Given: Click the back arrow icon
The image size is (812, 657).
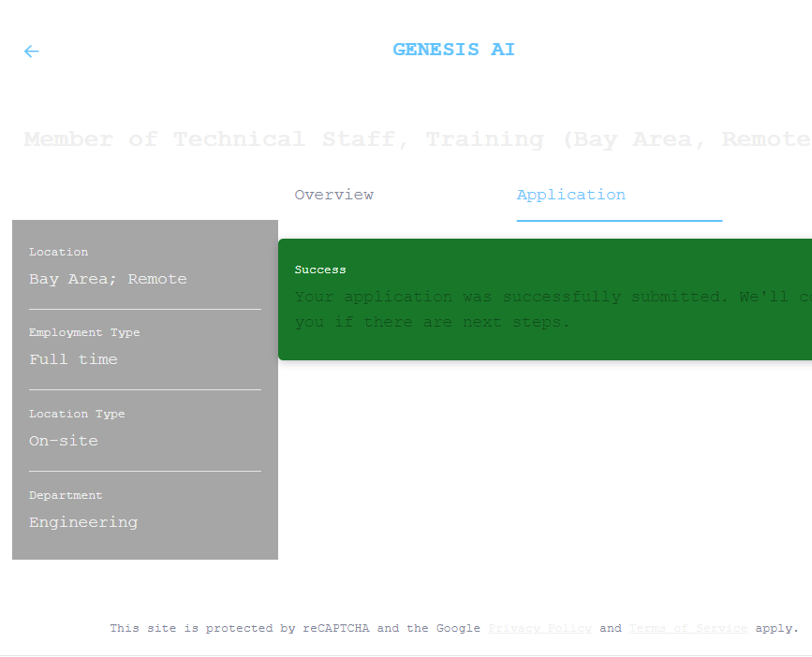Looking at the screenshot, I should click(32, 51).
